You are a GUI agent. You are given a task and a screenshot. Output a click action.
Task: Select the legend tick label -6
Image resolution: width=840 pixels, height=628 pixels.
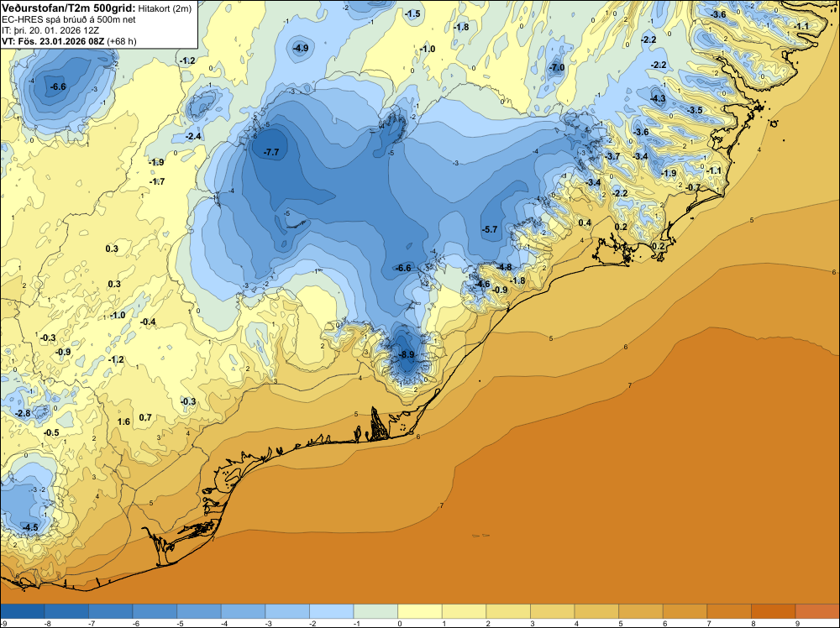[135, 623]
